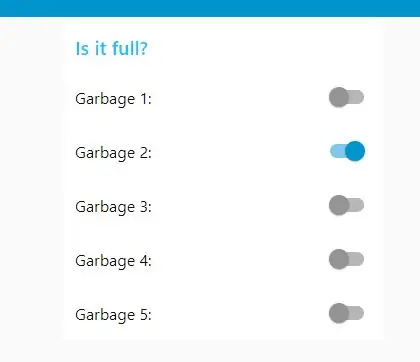420x362 pixels.
Task: Click the grey track of Garbage 1 switch
Action: pos(357,97)
